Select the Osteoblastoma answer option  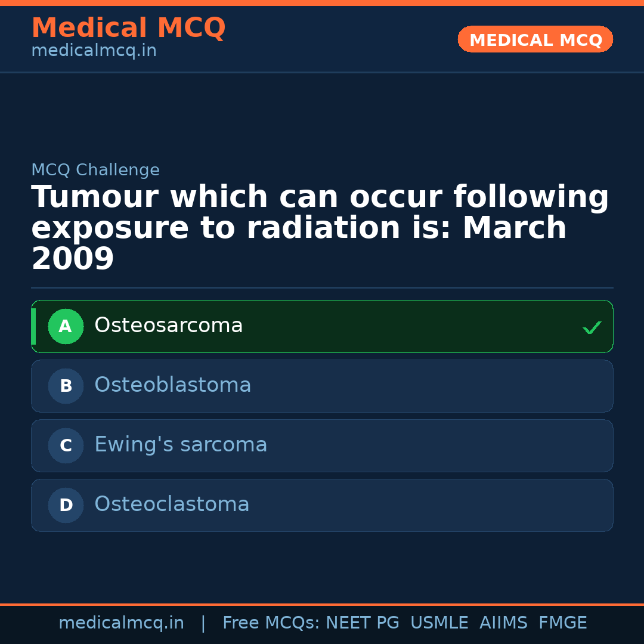(x=322, y=386)
